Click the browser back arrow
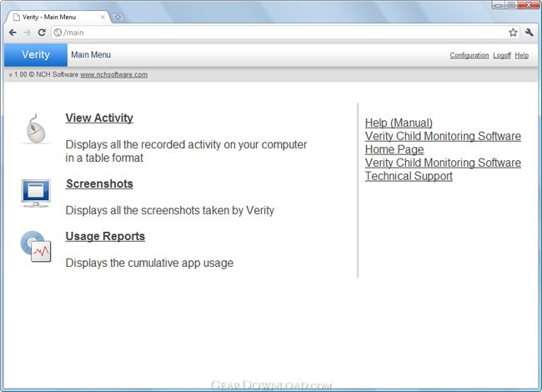The height and width of the screenshot is (392, 542). [13, 33]
